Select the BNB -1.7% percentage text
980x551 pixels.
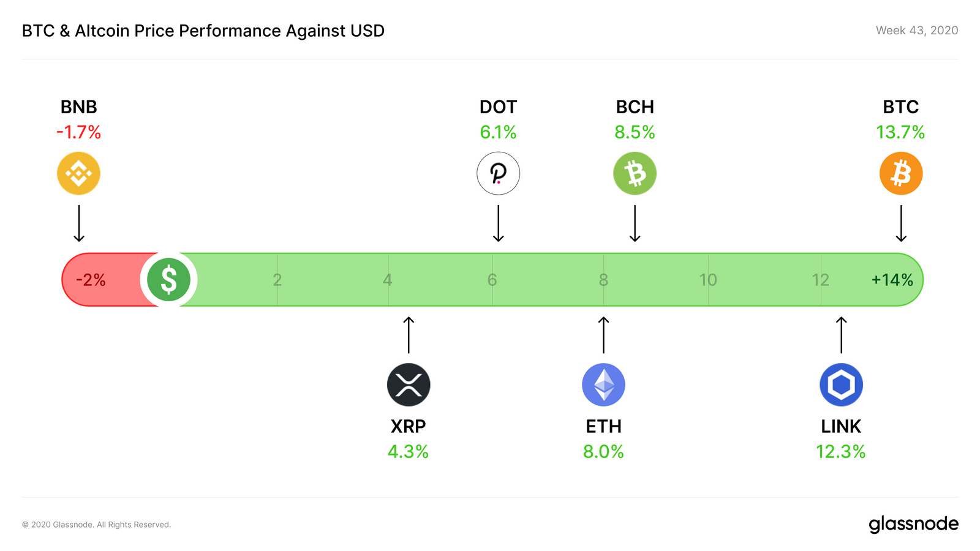[x=78, y=132]
